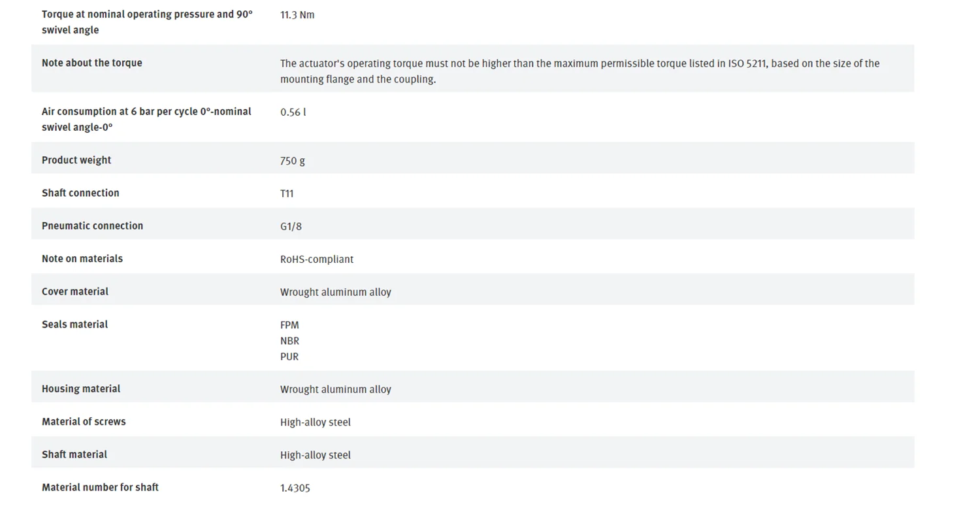Image resolution: width=980 pixels, height=527 pixels.
Task: Click the Housing material Wrought aluminum alloy value
Action: pyautogui.click(x=336, y=389)
